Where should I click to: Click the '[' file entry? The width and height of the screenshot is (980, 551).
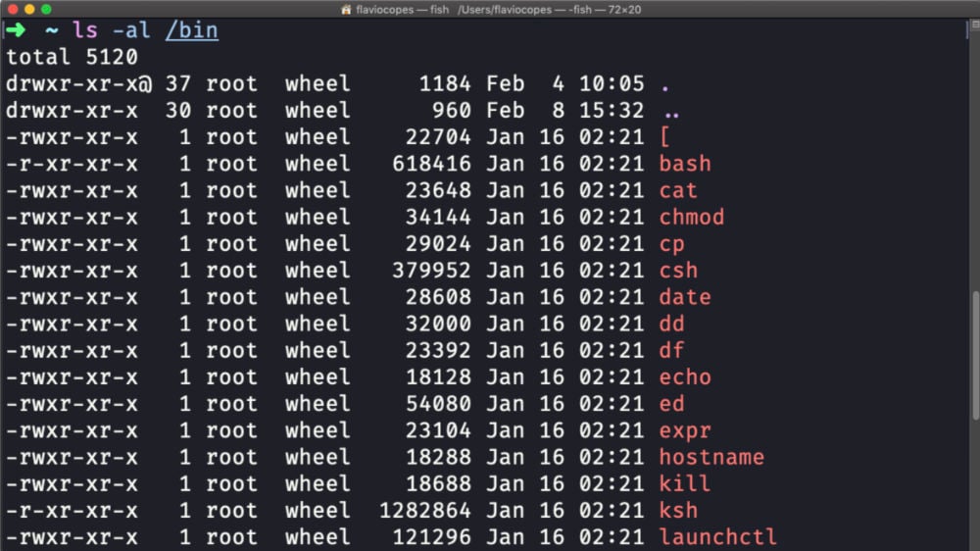coord(665,137)
